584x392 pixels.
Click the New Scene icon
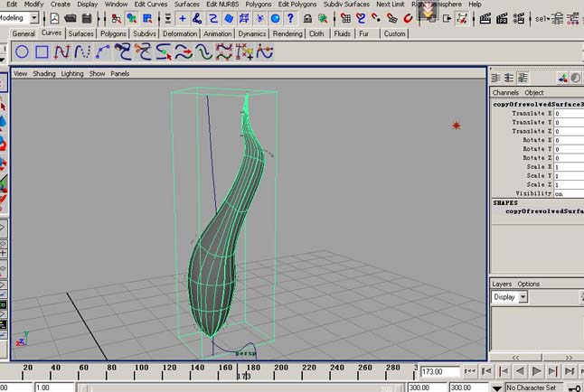point(55,18)
